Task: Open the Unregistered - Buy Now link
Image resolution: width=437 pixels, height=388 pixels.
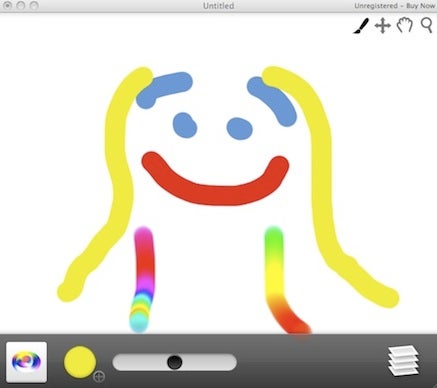Action: tap(395, 6)
